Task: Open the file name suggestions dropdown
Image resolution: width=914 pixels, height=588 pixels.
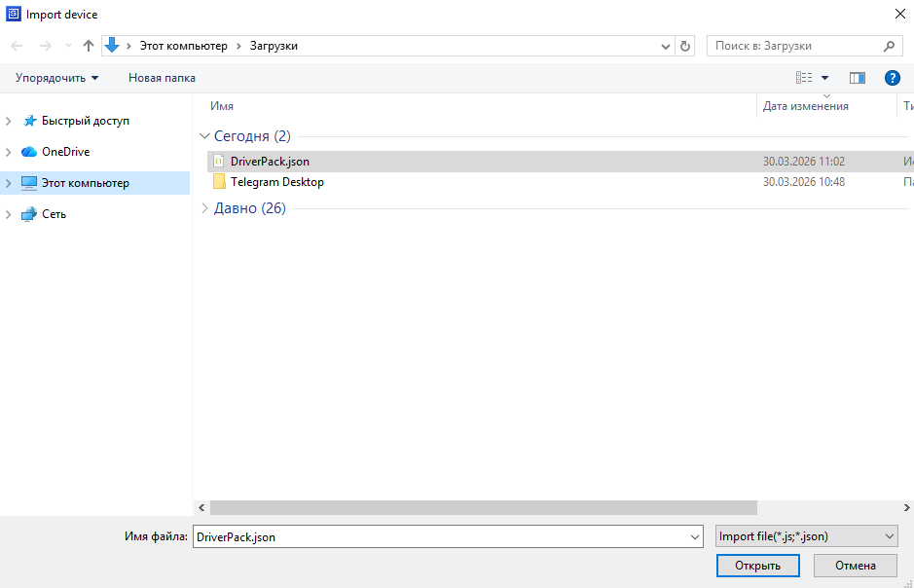Action: 695,536
